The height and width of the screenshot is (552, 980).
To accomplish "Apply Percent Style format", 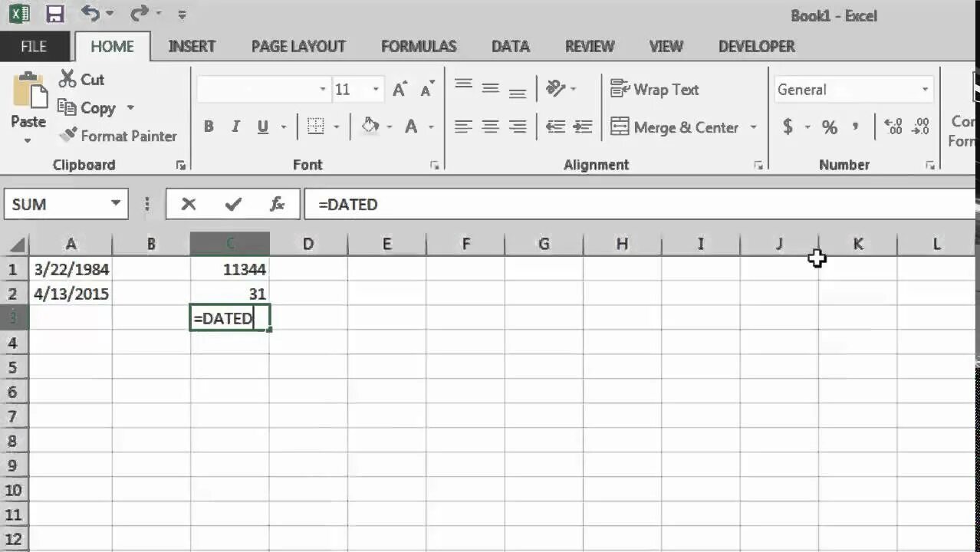I will pyautogui.click(x=830, y=127).
